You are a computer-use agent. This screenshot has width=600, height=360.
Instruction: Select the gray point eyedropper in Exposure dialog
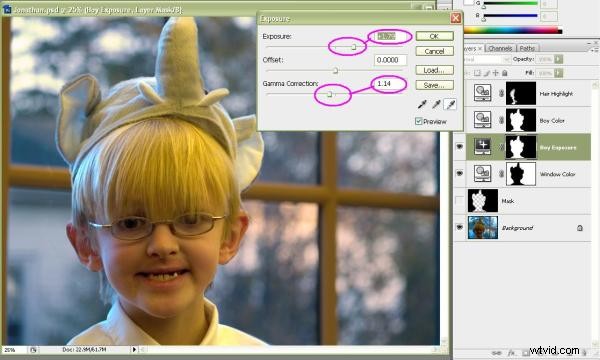point(436,104)
